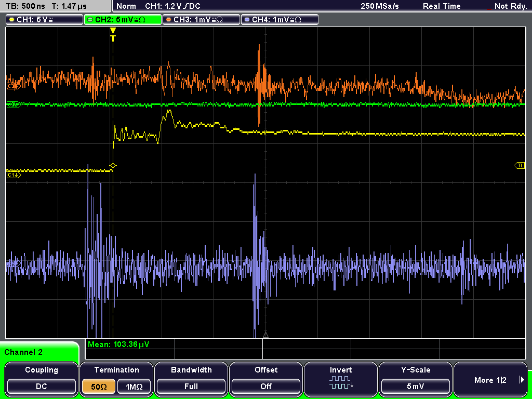This screenshot has width=532, height=399.
Task: Set termination to 50Ω
Action: pos(99,387)
